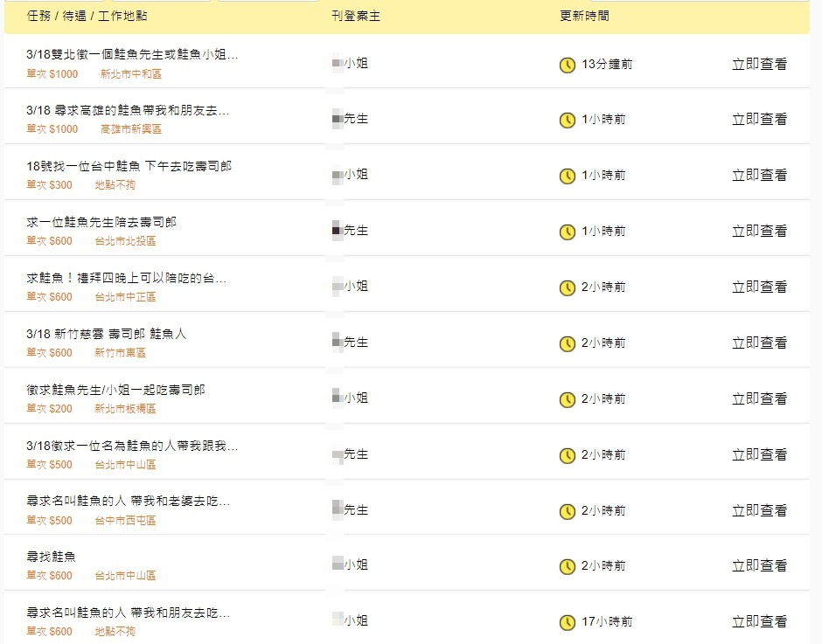
Task: View the 18號找一位台中鮭魚 task via 立即查看
Action: click(759, 175)
